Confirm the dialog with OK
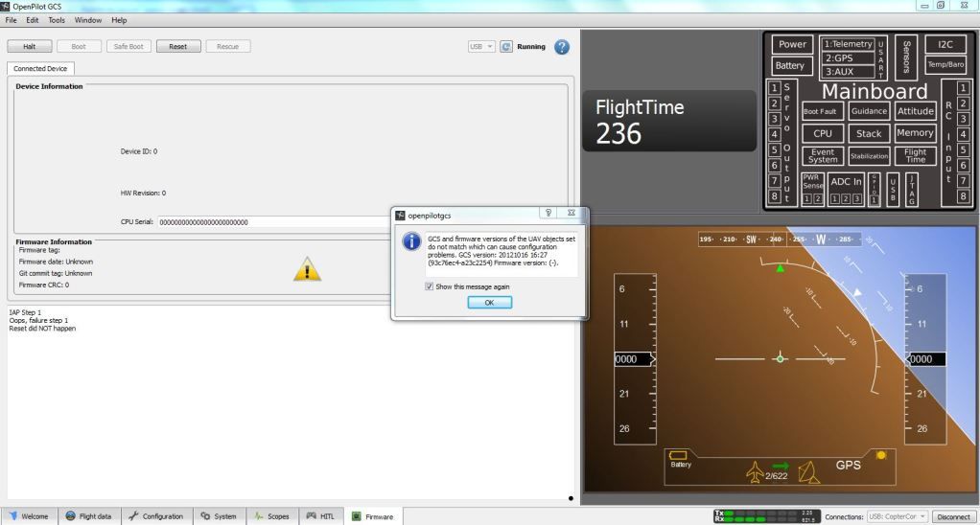Viewport: 980px width, 525px height. 489,302
